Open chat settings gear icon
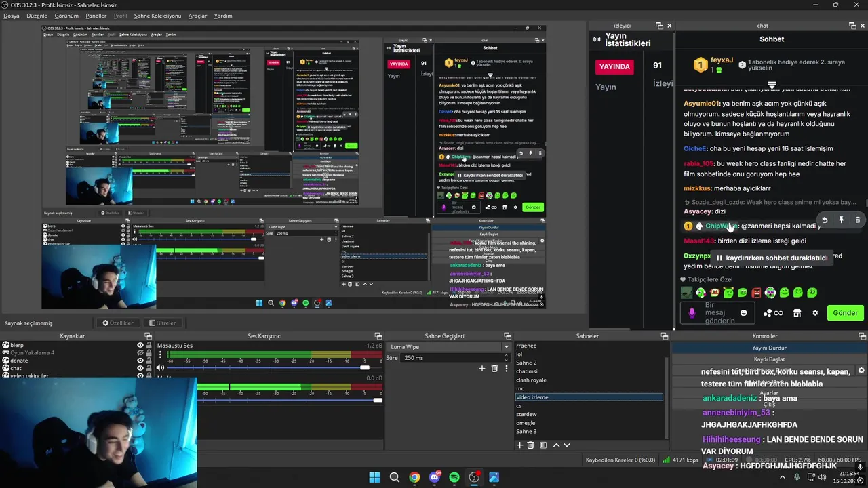 point(815,313)
